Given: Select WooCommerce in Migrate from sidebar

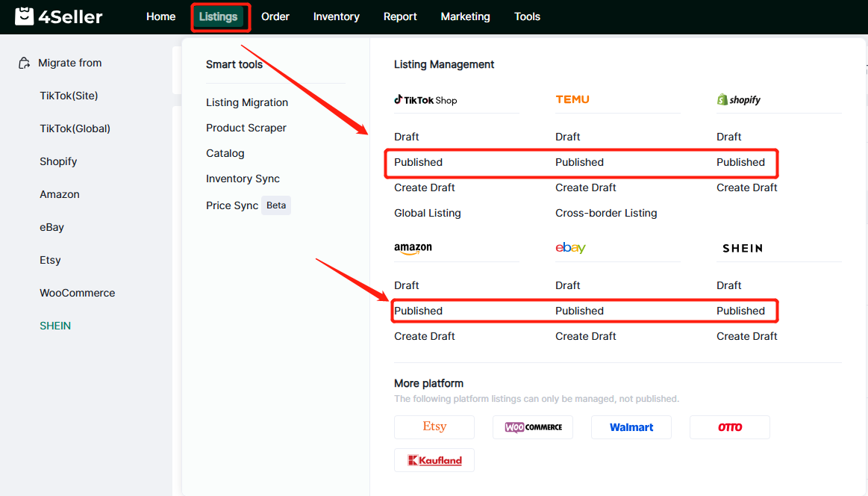Looking at the screenshot, I should pyautogui.click(x=78, y=293).
